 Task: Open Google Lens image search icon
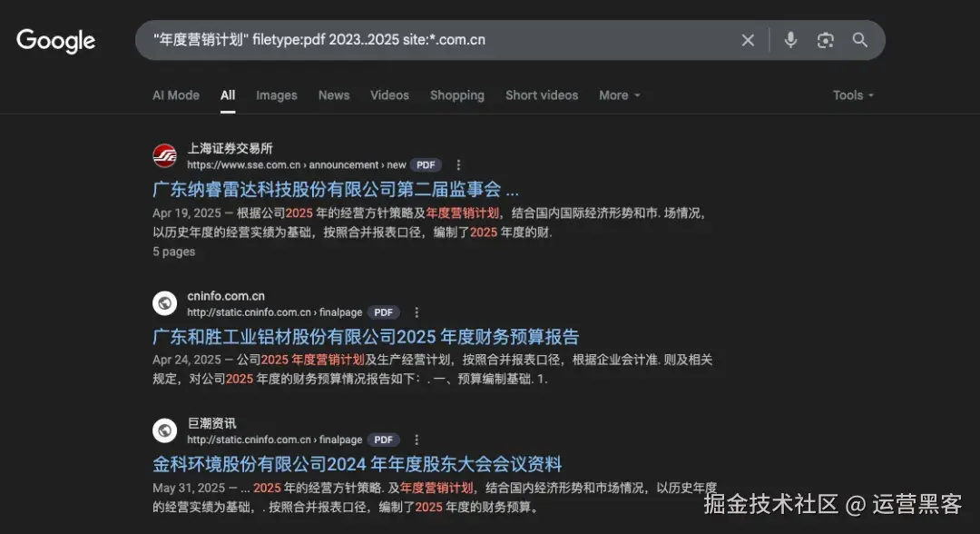[x=825, y=40]
